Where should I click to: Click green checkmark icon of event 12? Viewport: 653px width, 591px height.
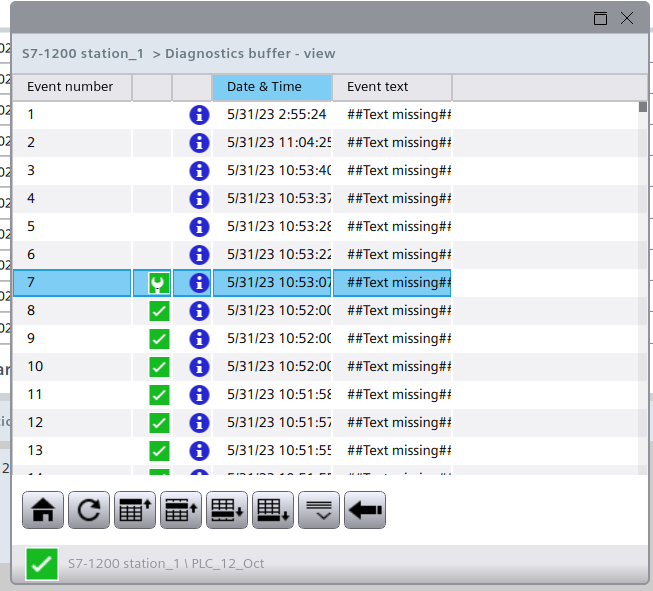pos(159,423)
